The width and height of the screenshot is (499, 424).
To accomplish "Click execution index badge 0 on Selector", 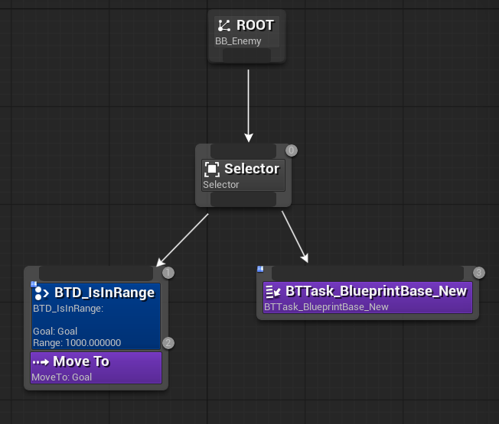I will (291, 151).
